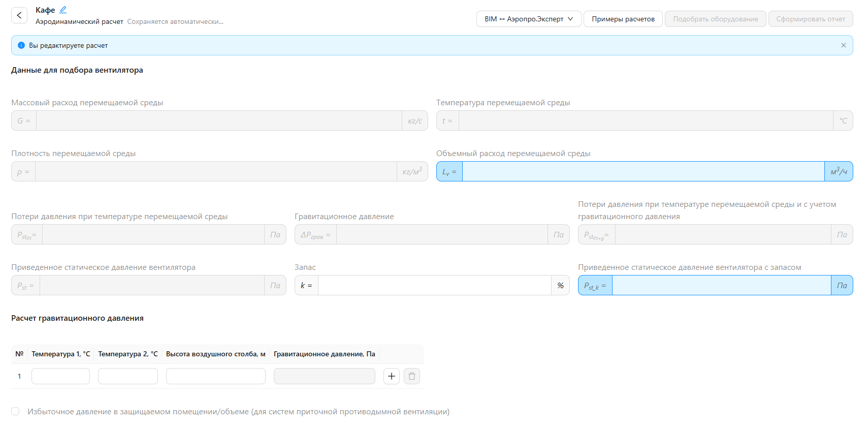The height and width of the screenshot is (429, 868).
Task: Click the Объемный расход Lv field
Action: (642, 171)
